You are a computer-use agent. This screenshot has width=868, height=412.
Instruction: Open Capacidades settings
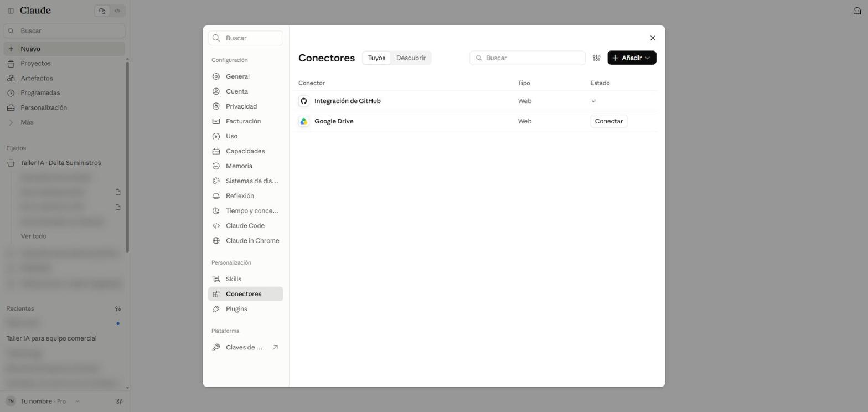click(x=245, y=151)
